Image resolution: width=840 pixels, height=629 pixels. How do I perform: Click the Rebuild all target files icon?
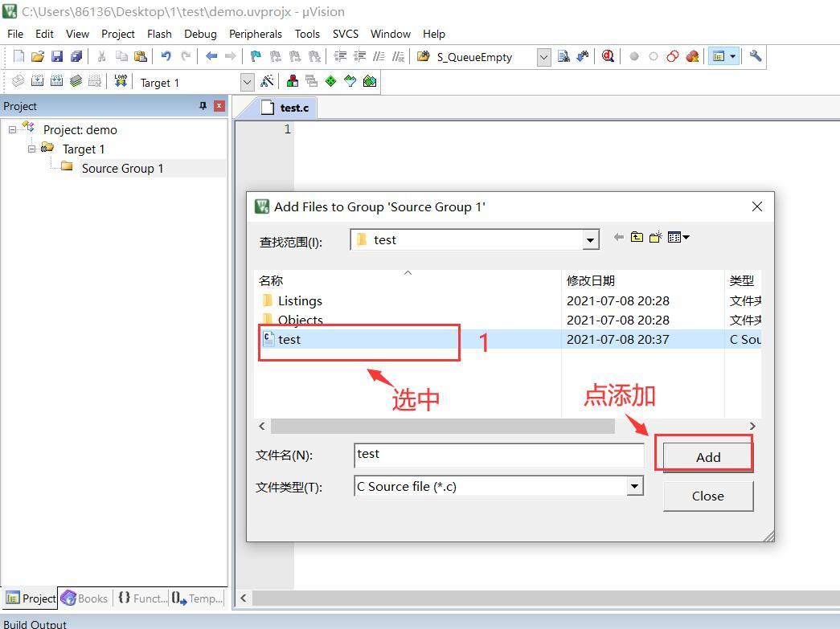coord(57,81)
